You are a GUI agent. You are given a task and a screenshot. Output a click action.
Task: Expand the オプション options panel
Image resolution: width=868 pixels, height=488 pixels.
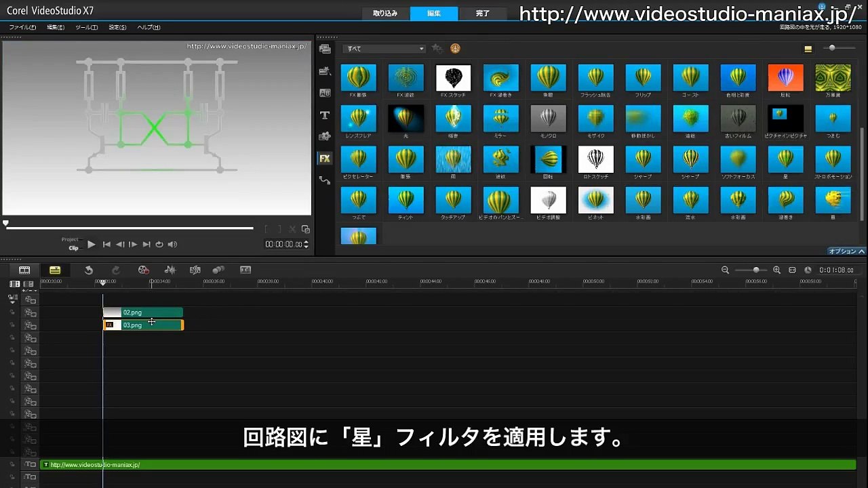click(846, 251)
